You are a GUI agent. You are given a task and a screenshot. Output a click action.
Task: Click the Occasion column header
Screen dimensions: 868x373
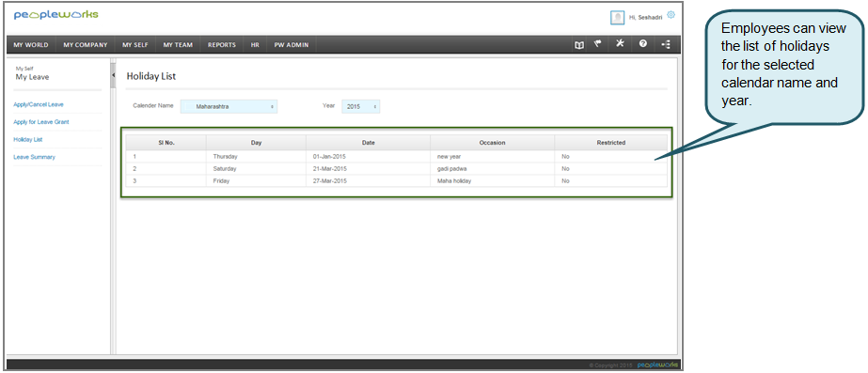[493, 143]
